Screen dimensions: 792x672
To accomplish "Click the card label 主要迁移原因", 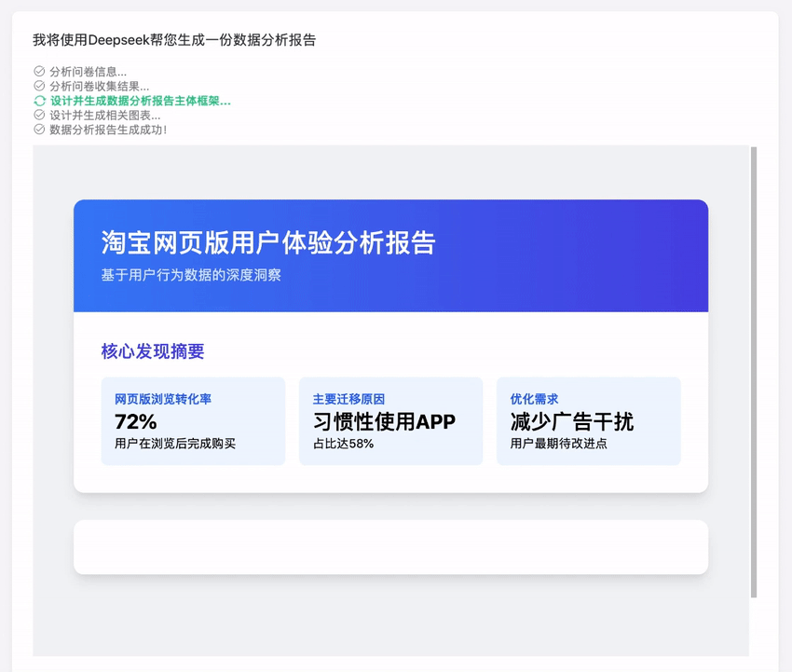I will 348,399.
